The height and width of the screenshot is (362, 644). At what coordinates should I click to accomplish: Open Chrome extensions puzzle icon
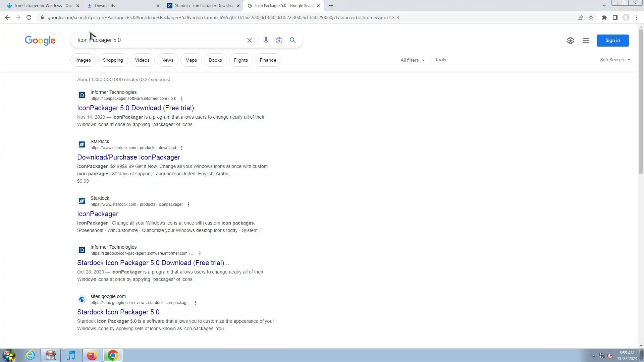tap(604, 17)
